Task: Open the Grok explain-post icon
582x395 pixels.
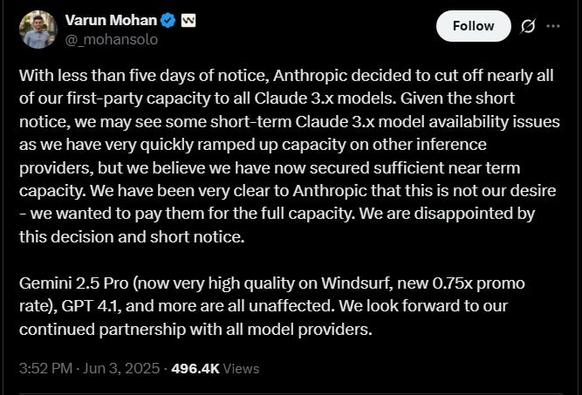Action: pyautogui.click(x=528, y=26)
